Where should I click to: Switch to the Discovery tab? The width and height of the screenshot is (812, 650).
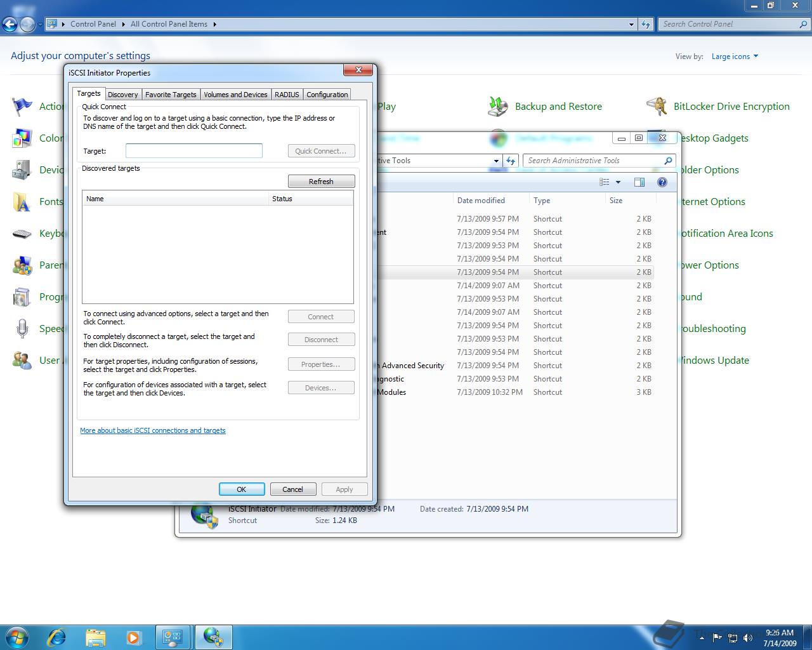[x=123, y=95]
